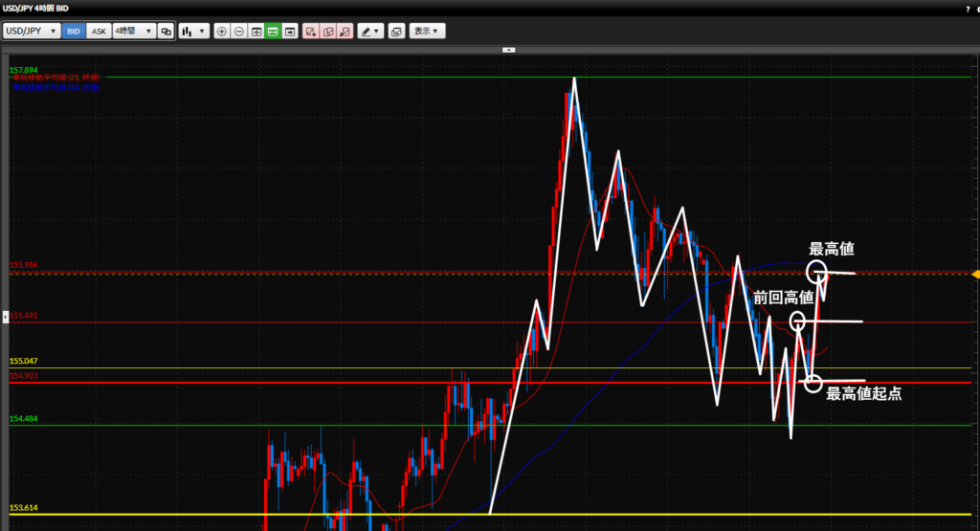Click the red 21-period moving average label

56,78
